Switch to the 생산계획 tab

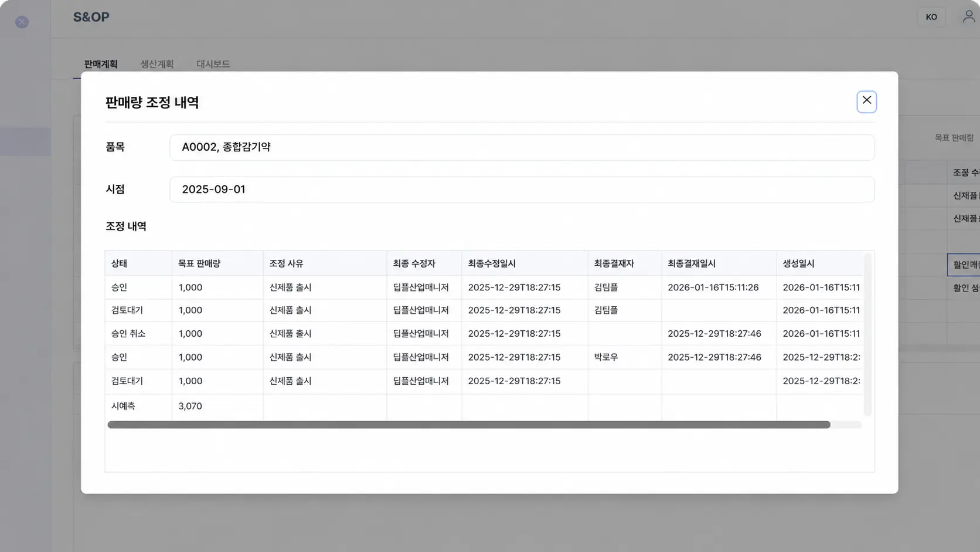pyautogui.click(x=156, y=64)
